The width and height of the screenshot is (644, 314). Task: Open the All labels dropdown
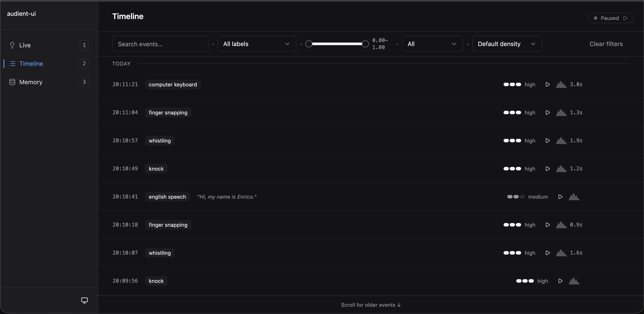[257, 44]
